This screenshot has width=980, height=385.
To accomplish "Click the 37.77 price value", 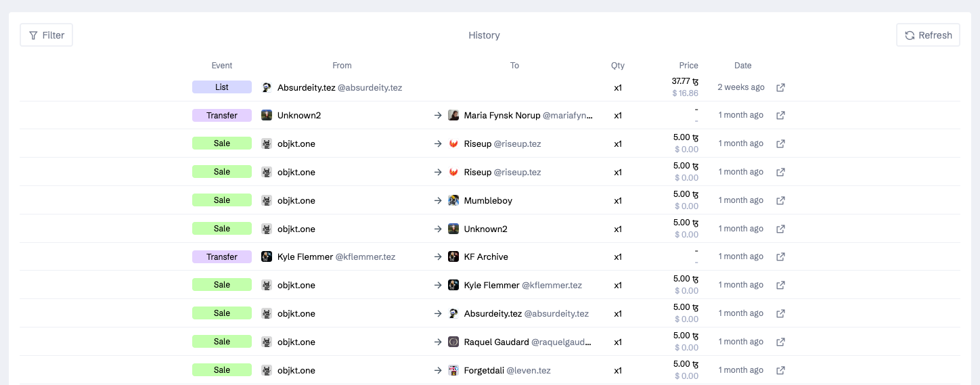I will point(685,81).
